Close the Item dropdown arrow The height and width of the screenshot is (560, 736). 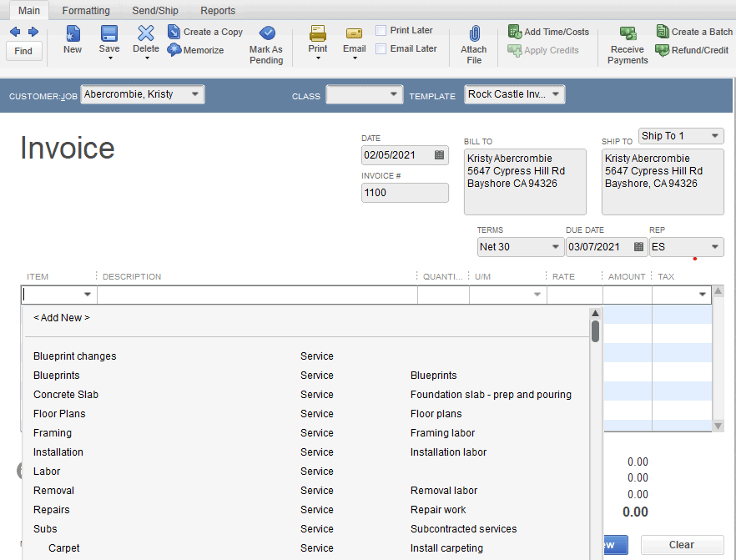pyautogui.click(x=88, y=295)
